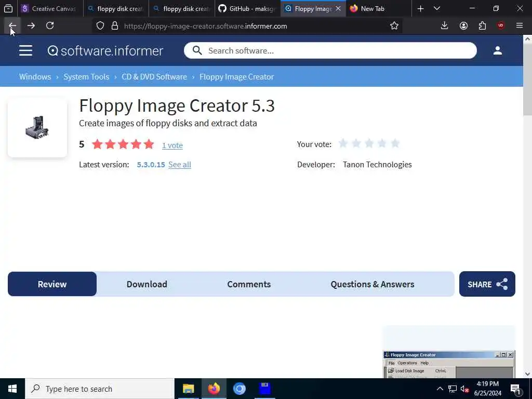Click the Floppy Image Creator breadcrumb

[x=236, y=77]
